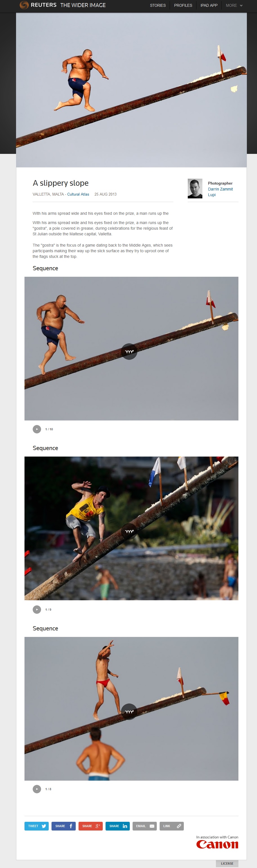
Task: Go to Profiles section
Action: click(183, 5)
